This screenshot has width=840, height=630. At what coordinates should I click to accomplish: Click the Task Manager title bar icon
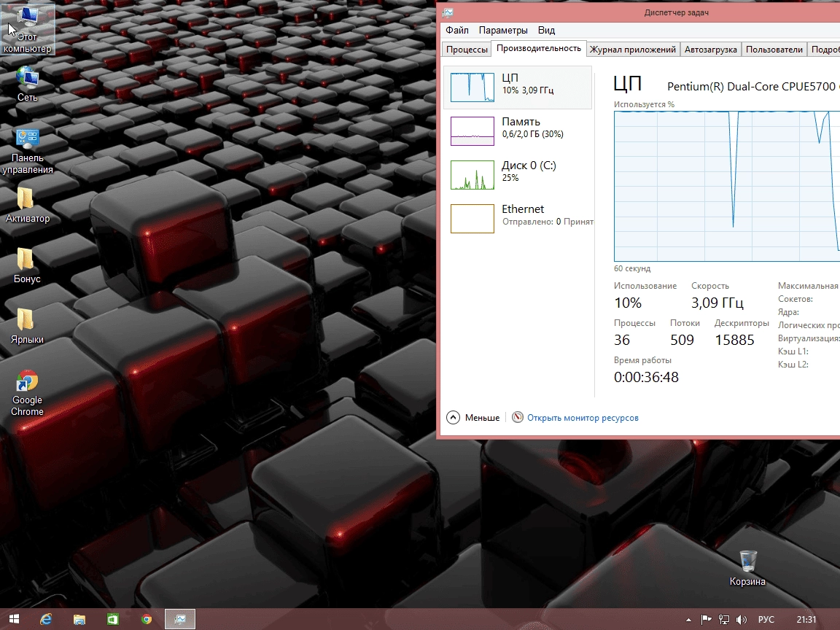pos(448,12)
